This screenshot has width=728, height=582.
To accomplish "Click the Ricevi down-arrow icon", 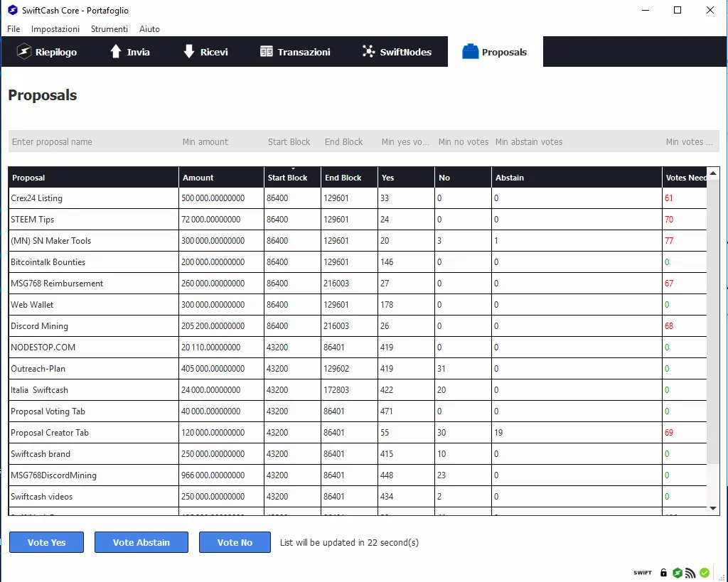I will tap(188, 51).
